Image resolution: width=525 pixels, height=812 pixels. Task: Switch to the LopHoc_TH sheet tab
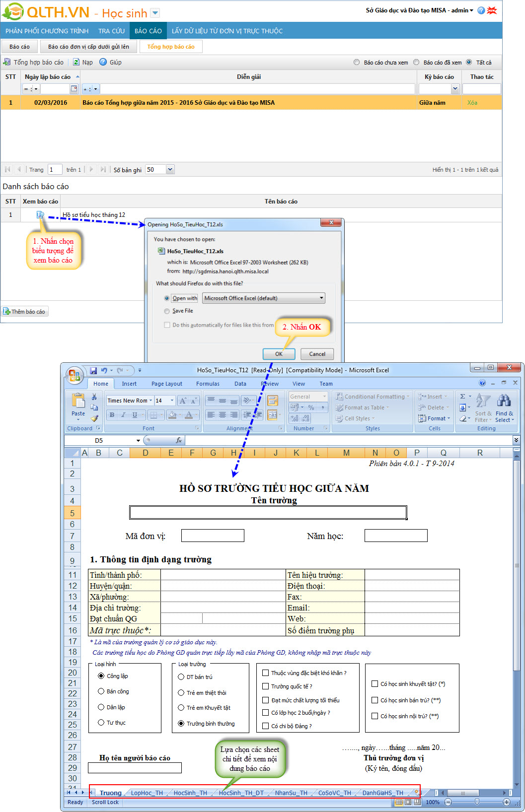(x=147, y=793)
